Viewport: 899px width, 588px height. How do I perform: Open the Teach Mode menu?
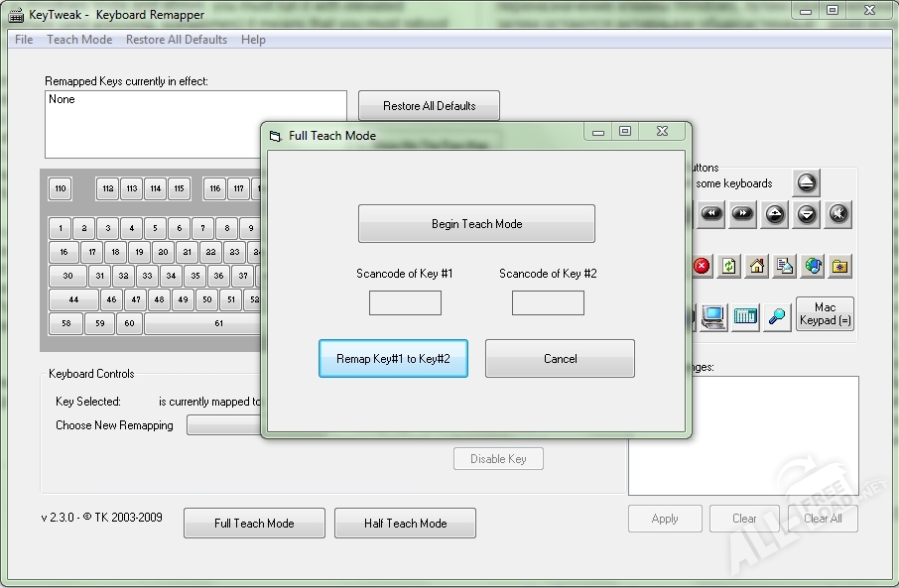[x=79, y=40]
